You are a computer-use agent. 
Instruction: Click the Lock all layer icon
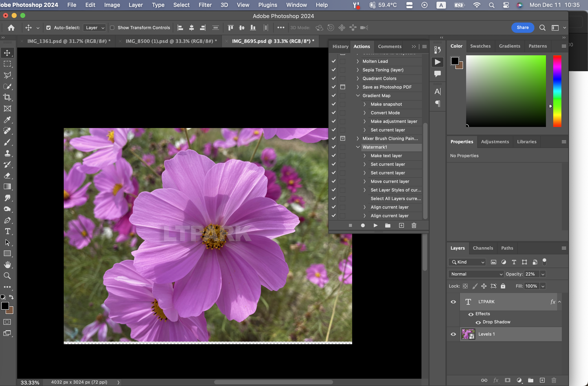click(503, 286)
